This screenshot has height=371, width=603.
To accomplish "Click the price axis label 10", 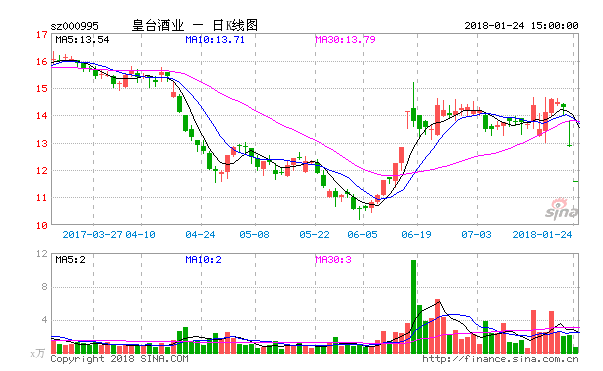I will (42, 226).
